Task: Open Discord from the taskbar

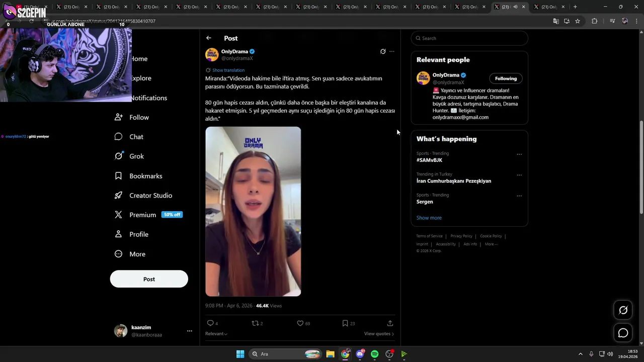Action: 360,354
